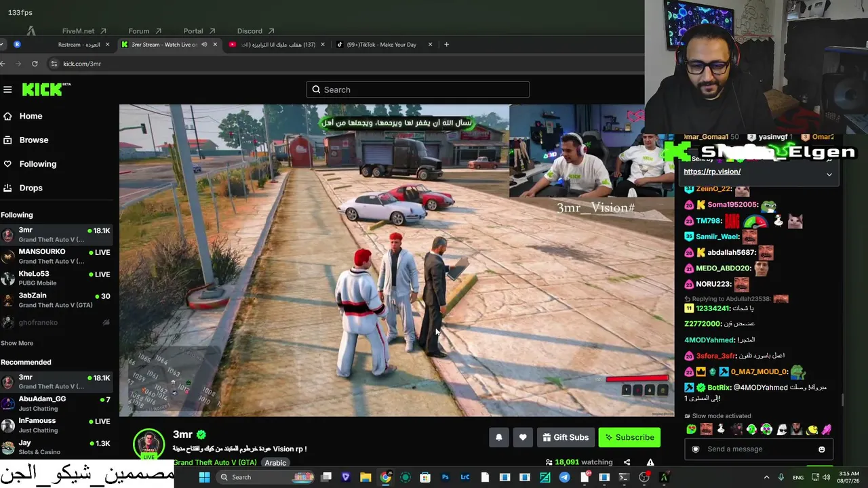868x488 pixels.
Task: Open 3abZain channel in Following list
Action: pyautogui.click(x=56, y=300)
